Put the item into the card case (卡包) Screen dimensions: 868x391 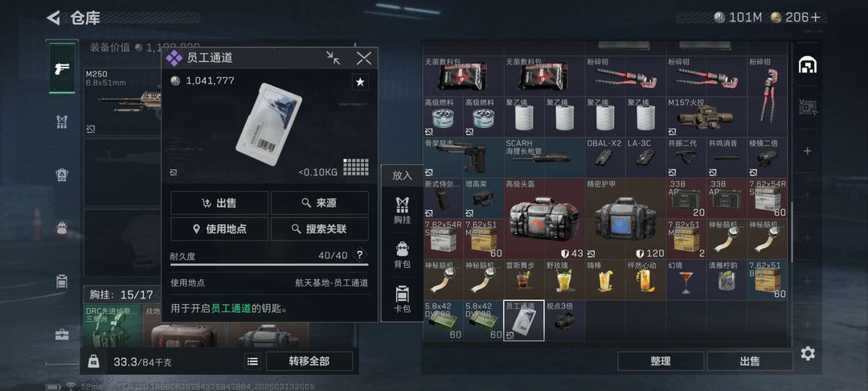403,299
